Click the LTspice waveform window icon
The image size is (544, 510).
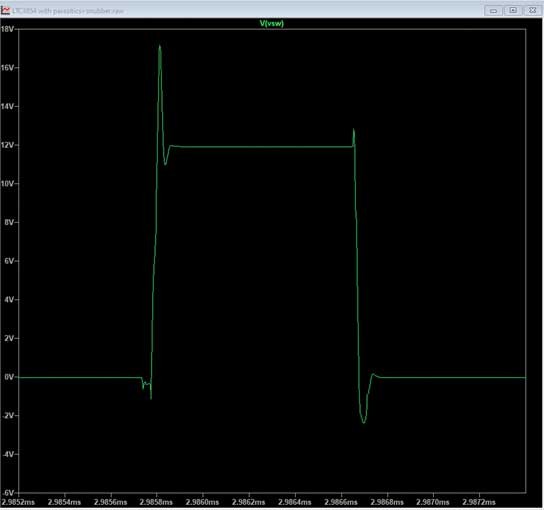pyautogui.click(x=5, y=10)
